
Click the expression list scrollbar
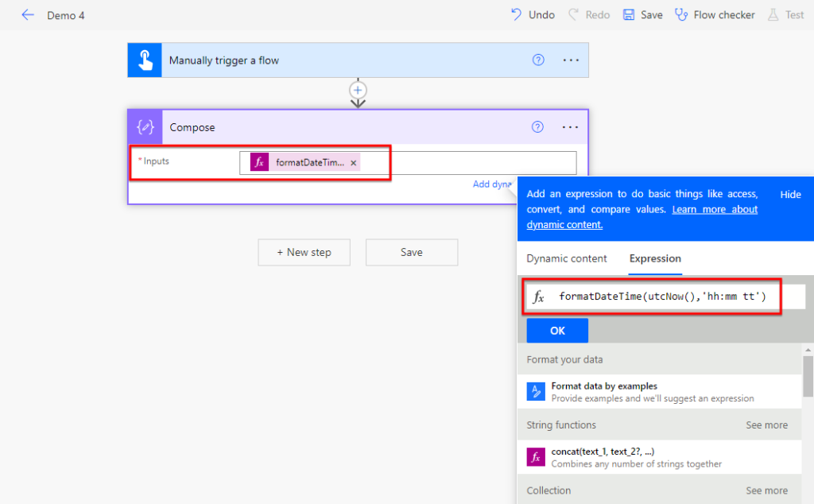808,376
